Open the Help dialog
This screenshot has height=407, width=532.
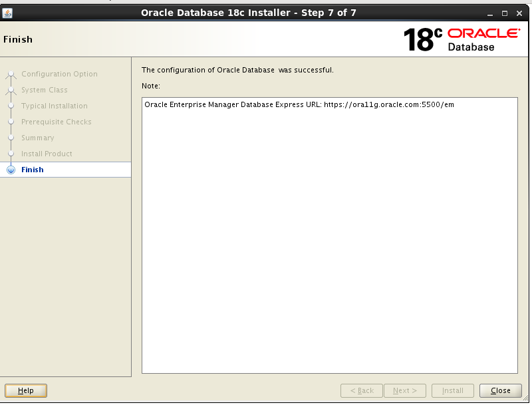(25, 390)
